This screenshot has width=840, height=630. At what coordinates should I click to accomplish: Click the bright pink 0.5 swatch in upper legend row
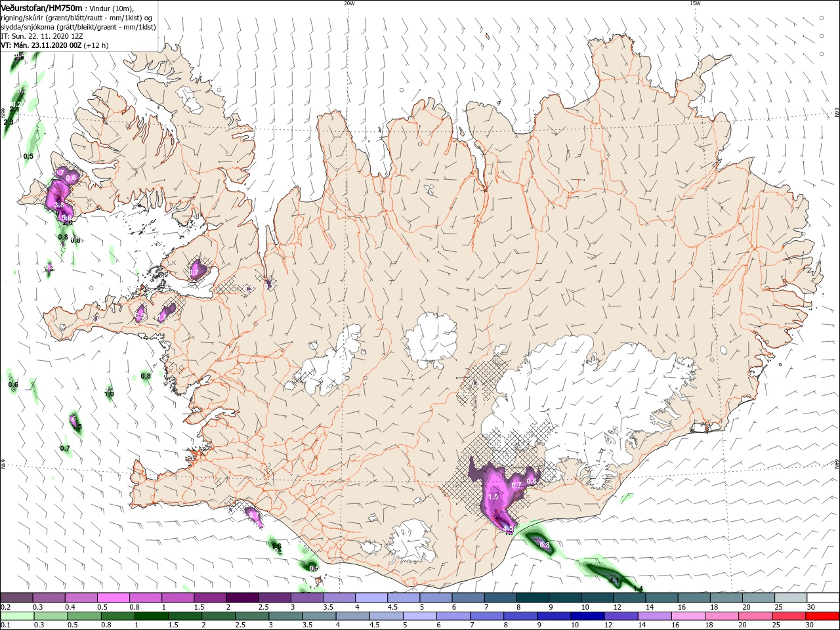[x=114, y=598]
